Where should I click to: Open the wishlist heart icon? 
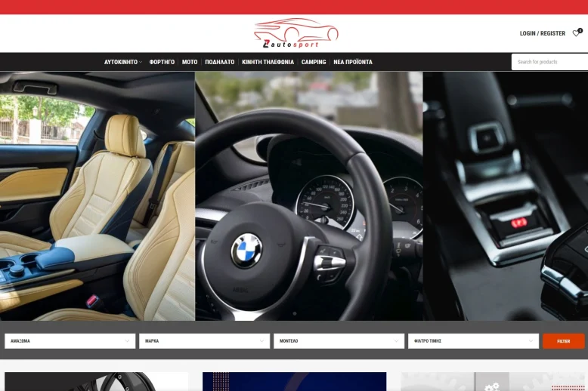pos(577,33)
